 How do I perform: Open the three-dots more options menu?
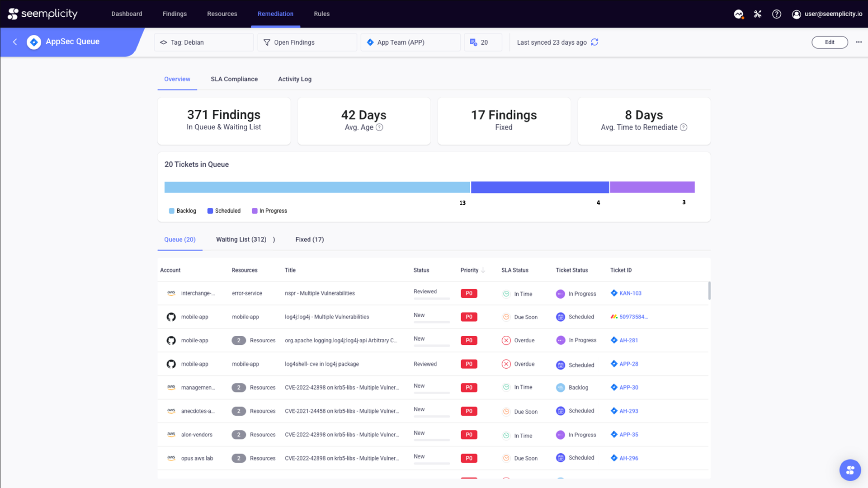[859, 42]
